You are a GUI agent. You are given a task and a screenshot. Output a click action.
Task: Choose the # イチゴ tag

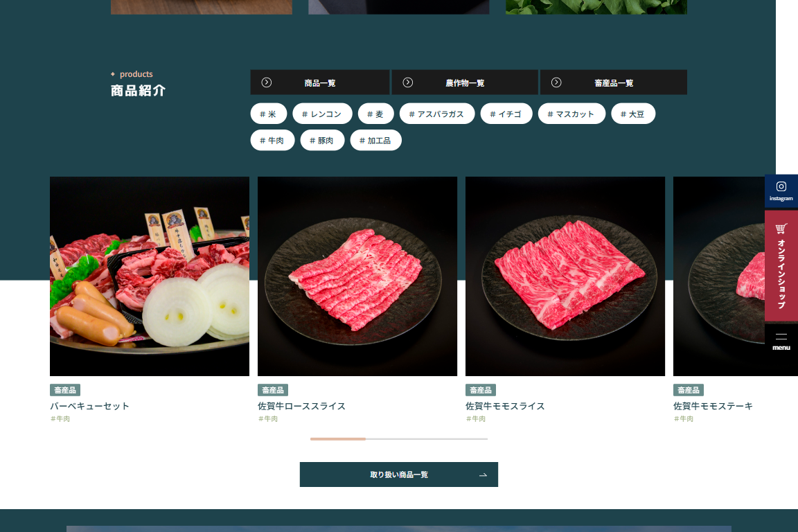pos(506,114)
